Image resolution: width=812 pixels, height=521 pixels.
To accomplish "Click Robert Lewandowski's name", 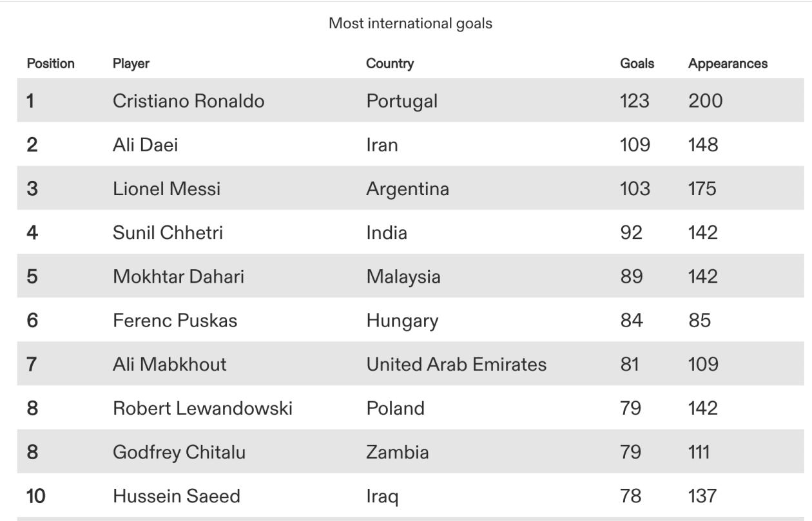I will (x=204, y=408).
